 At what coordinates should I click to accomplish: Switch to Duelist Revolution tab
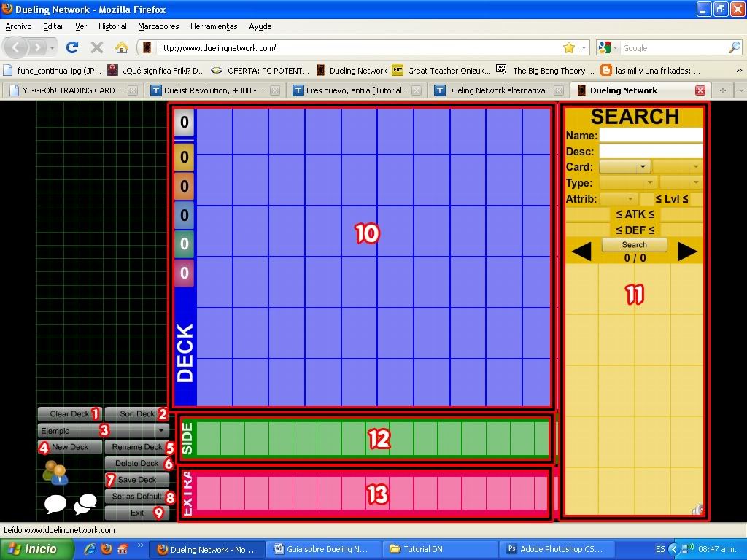point(214,90)
